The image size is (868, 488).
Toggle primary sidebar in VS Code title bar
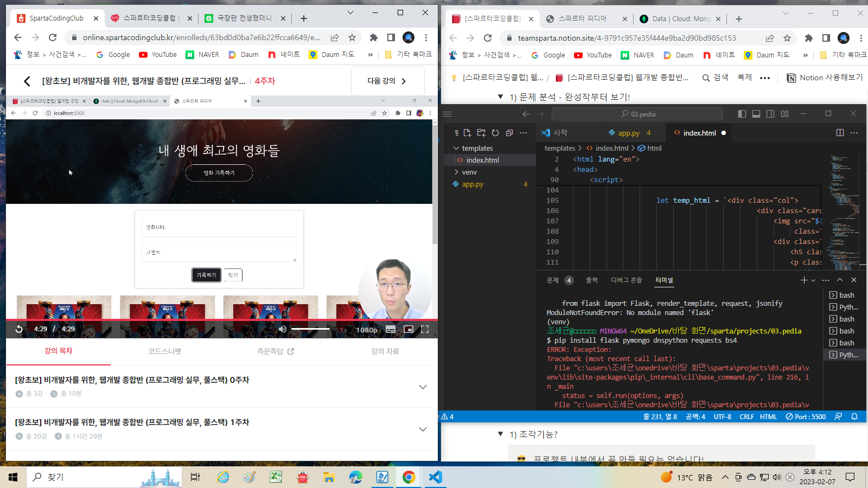(742, 114)
